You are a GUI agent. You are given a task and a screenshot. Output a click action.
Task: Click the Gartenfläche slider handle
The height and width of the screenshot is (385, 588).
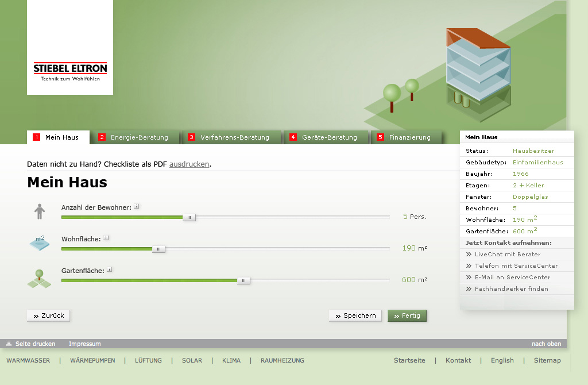pos(243,280)
